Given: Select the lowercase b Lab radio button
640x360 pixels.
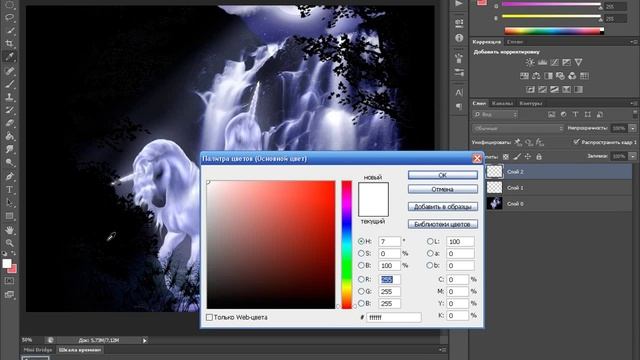Looking at the screenshot, I should 430,265.
